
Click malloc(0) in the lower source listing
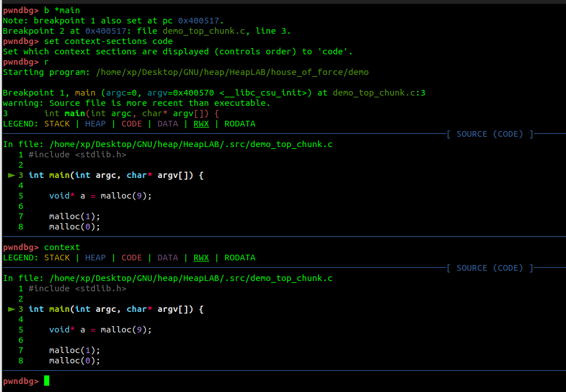click(x=74, y=361)
